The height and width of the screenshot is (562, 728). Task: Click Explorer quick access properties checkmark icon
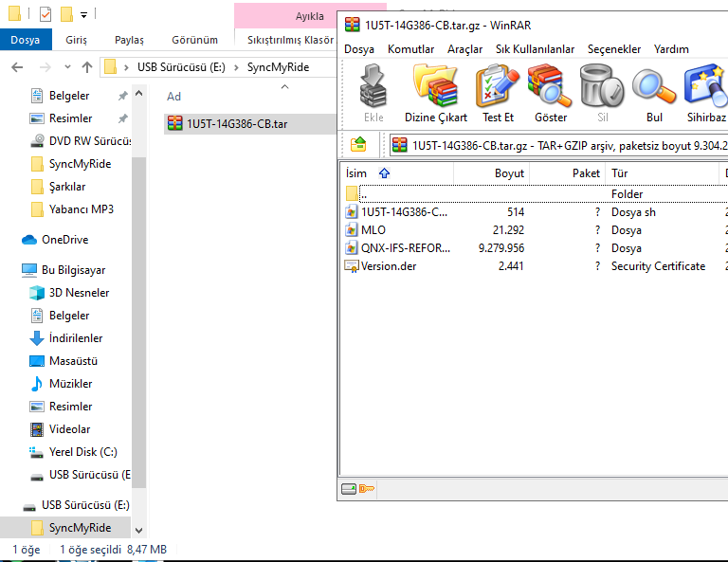[45, 14]
